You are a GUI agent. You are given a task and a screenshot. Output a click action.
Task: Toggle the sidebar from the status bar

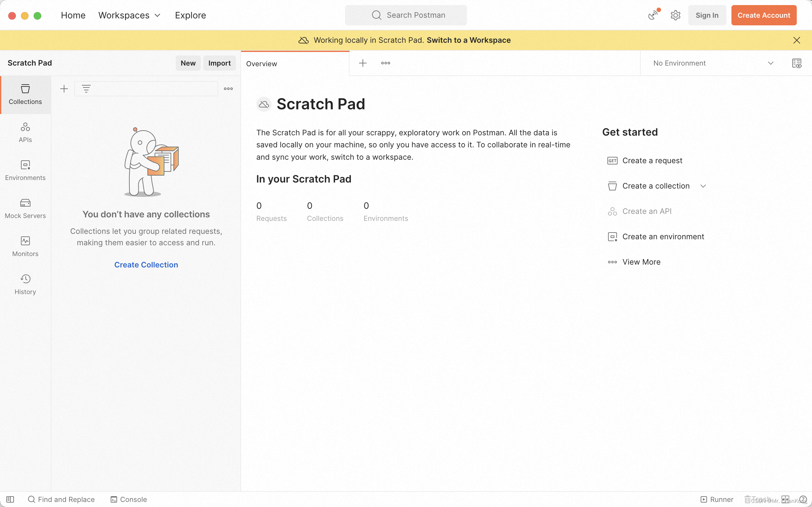[10, 499]
